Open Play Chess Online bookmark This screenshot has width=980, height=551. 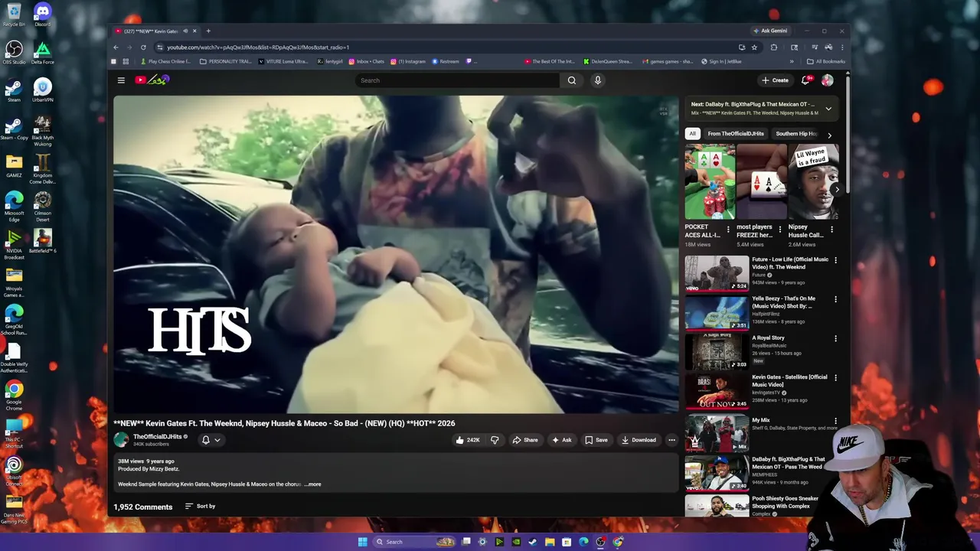point(165,62)
